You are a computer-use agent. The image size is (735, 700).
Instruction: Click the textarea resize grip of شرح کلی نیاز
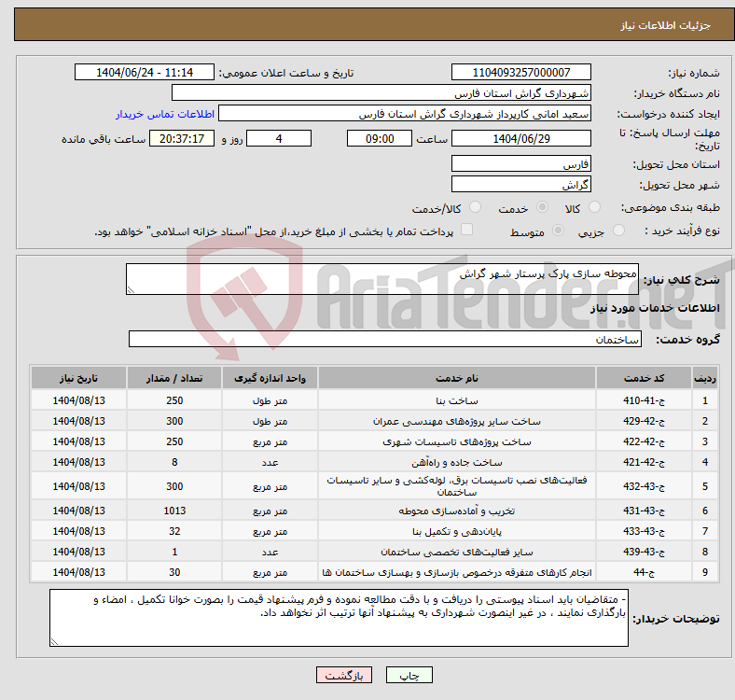(131, 290)
